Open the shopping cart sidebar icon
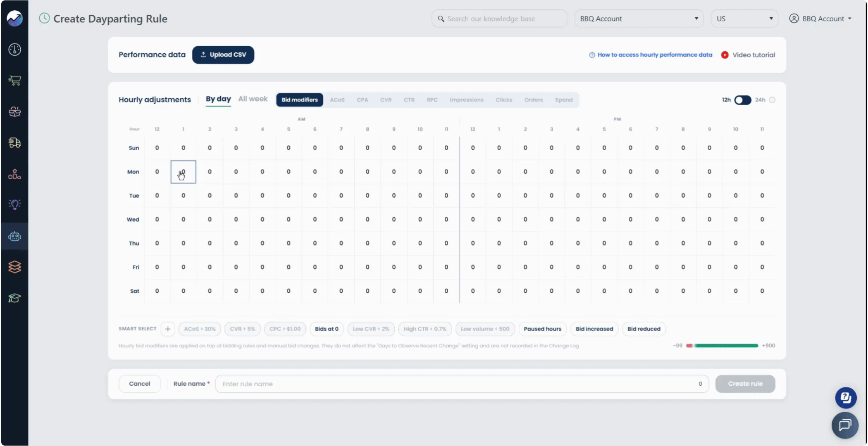 tap(15, 81)
